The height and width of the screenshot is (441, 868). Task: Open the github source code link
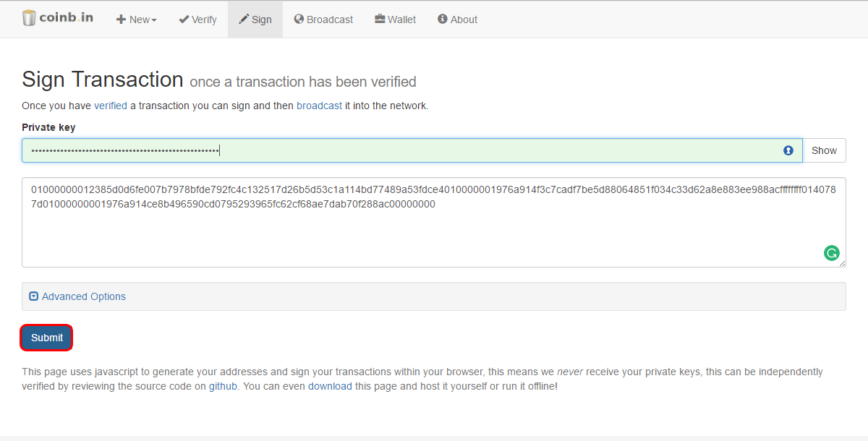click(x=223, y=386)
